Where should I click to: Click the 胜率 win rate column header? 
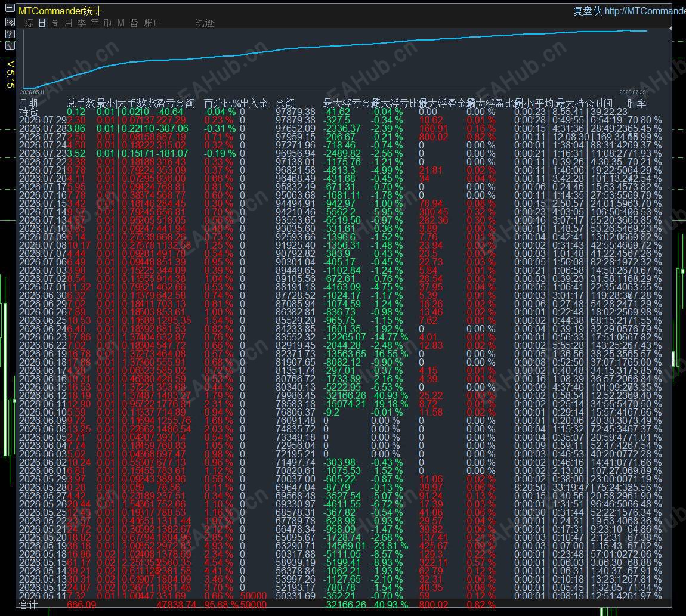pos(636,103)
